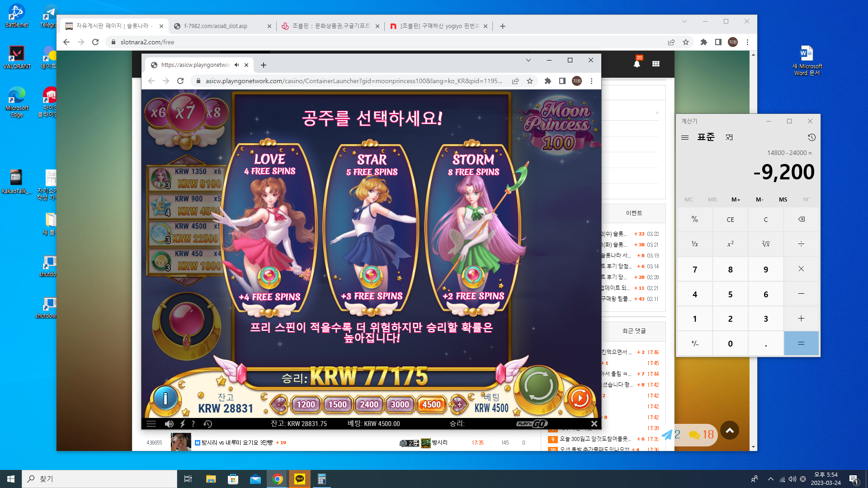The width and height of the screenshot is (868, 488).
Task: Start autoplay with the orange button
Action: pos(579,399)
